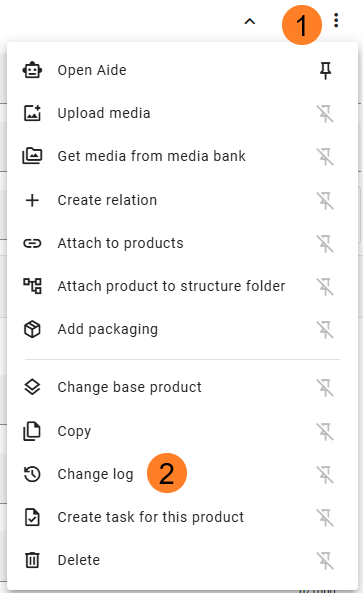Screen dimensions: 363x593
Task: Click the Delete trash can icon
Action: [x=33, y=560]
